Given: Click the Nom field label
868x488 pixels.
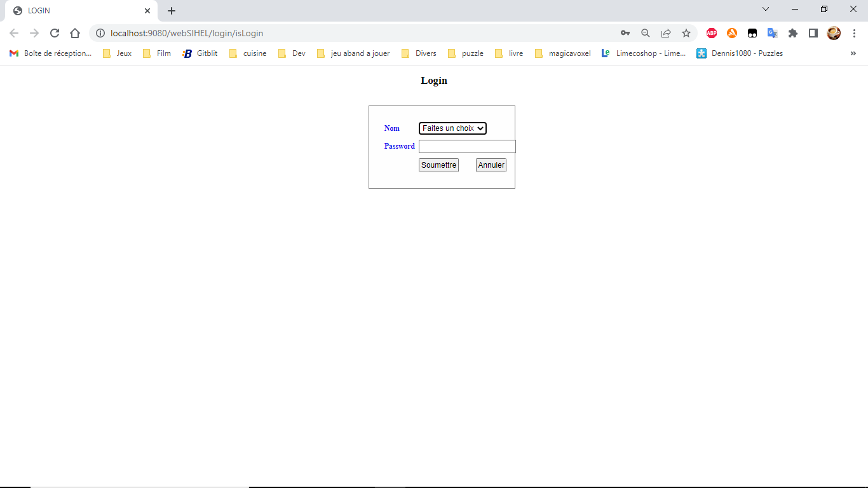Looking at the screenshot, I should pos(392,128).
